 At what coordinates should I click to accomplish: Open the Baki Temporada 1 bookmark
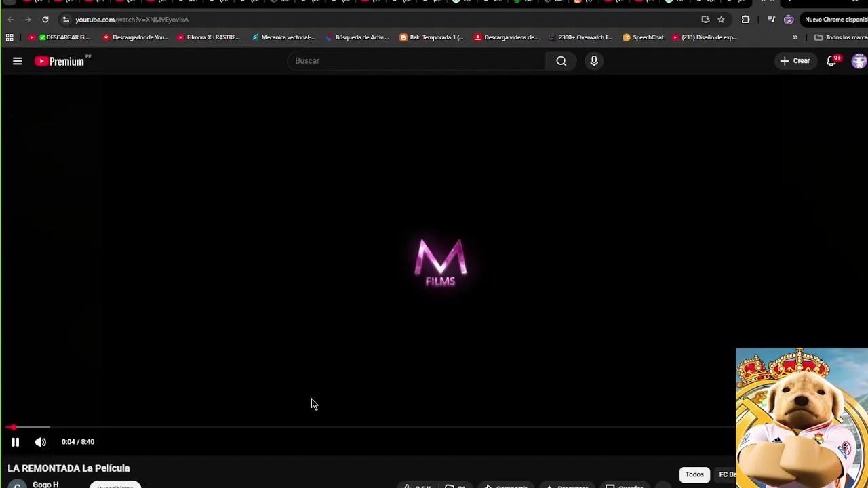(x=431, y=37)
